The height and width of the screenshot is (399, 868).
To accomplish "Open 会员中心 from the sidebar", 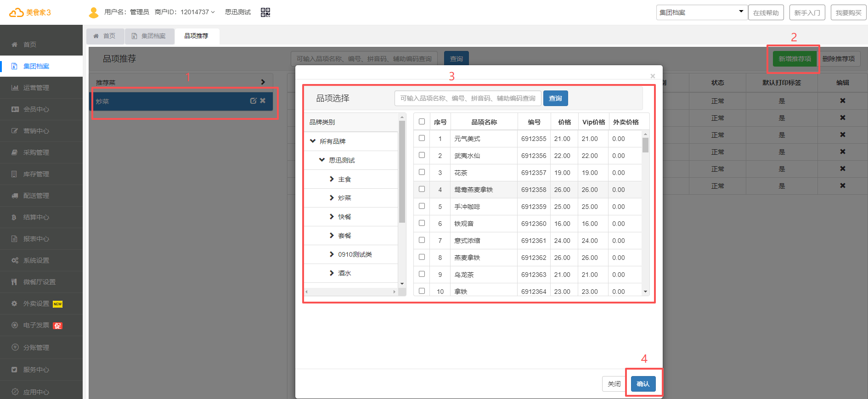I will (36, 109).
